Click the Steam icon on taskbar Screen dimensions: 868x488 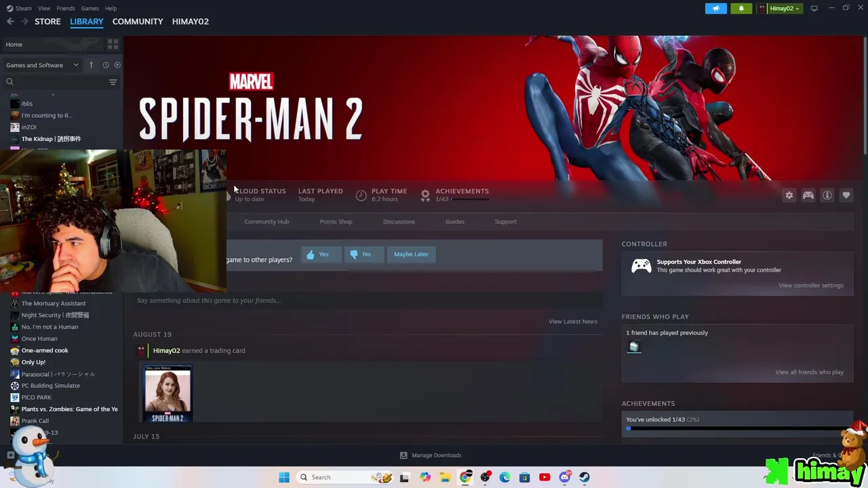pyautogui.click(x=585, y=477)
